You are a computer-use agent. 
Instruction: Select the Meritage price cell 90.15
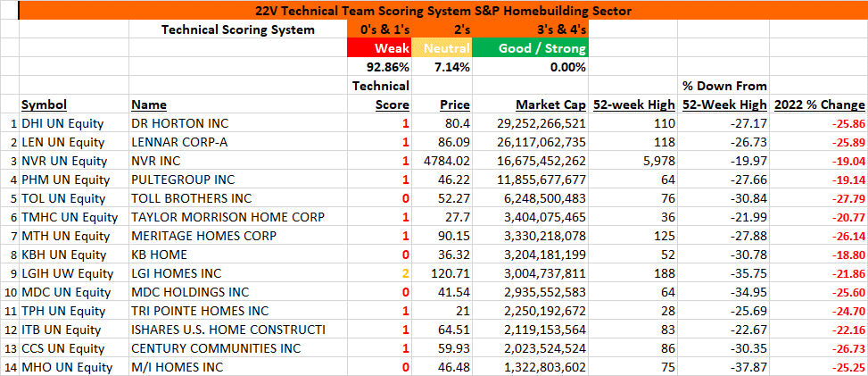pos(442,237)
